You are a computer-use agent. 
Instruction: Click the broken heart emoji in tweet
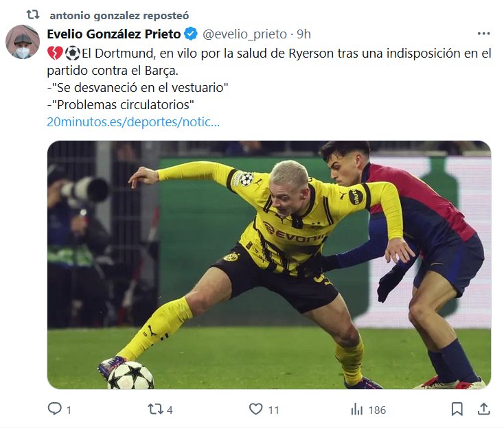click(x=55, y=54)
